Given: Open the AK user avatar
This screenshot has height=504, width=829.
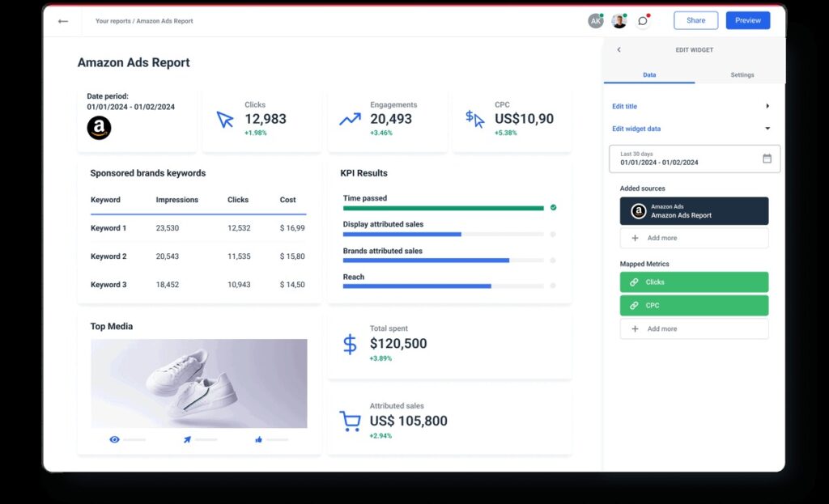Looking at the screenshot, I should [596, 21].
